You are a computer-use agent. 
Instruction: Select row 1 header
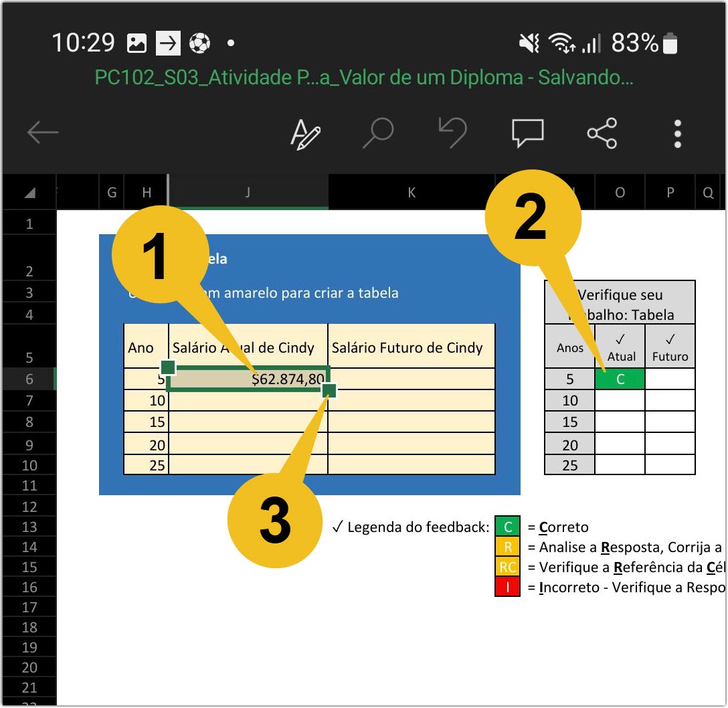point(29,224)
